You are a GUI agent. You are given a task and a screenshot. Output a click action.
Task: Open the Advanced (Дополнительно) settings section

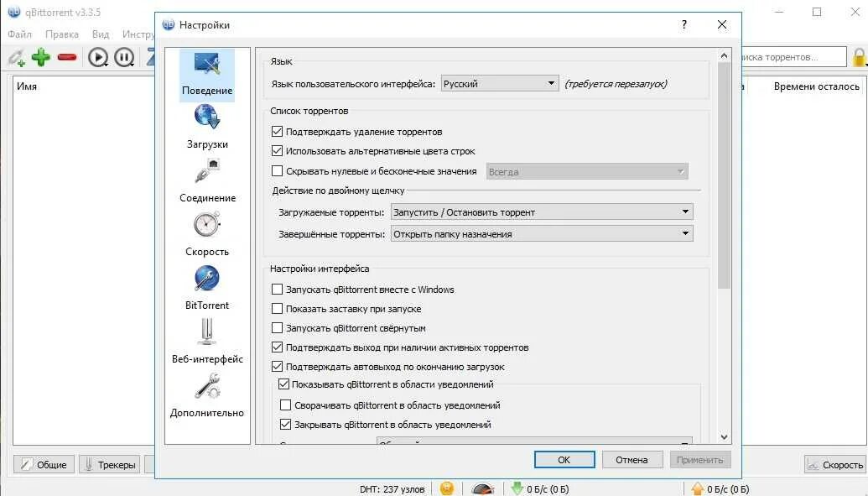(x=207, y=395)
